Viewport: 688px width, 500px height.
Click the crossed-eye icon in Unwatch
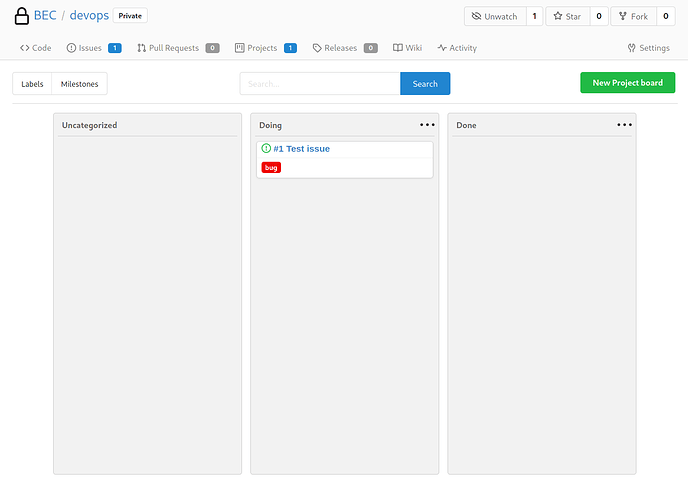click(476, 16)
